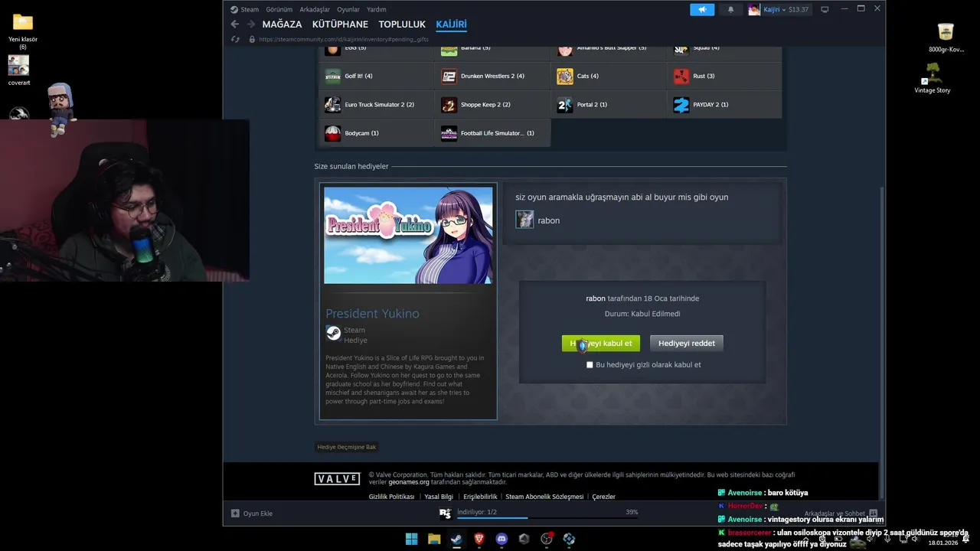The height and width of the screenshot is (551, 980).
Task: Switch to MAĞAZA tab
Action: (282, 24)
